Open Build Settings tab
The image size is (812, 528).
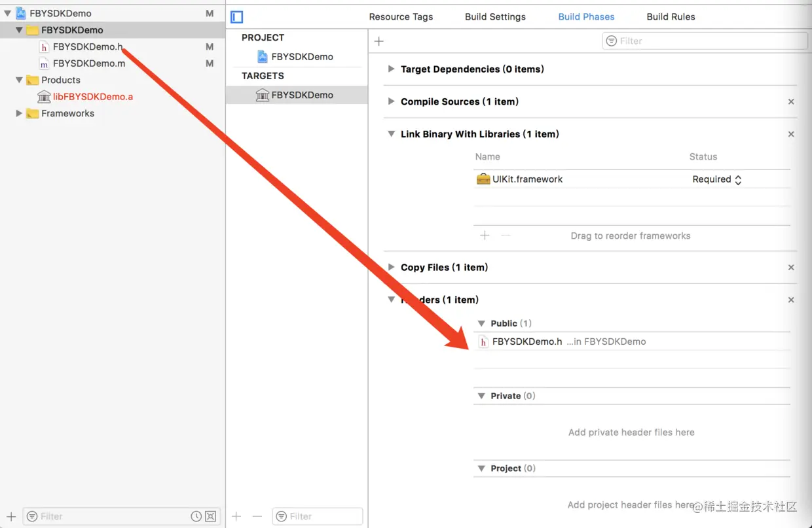click(495, 16)
